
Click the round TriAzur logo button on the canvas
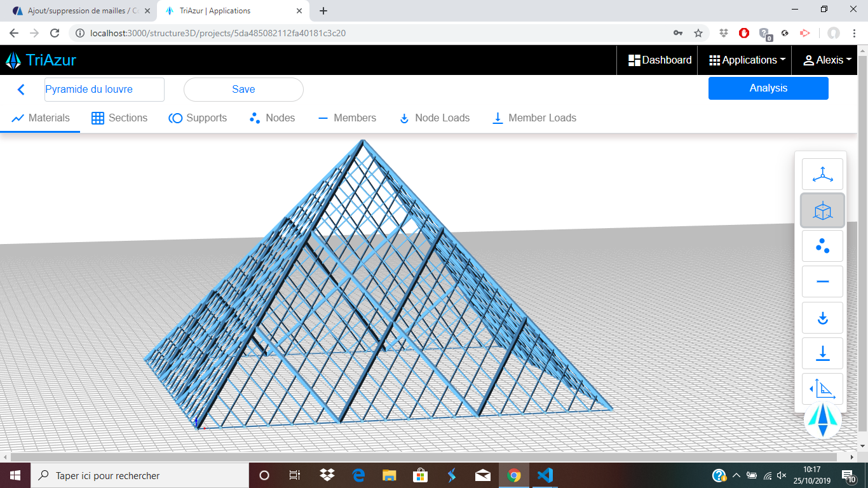823,421
